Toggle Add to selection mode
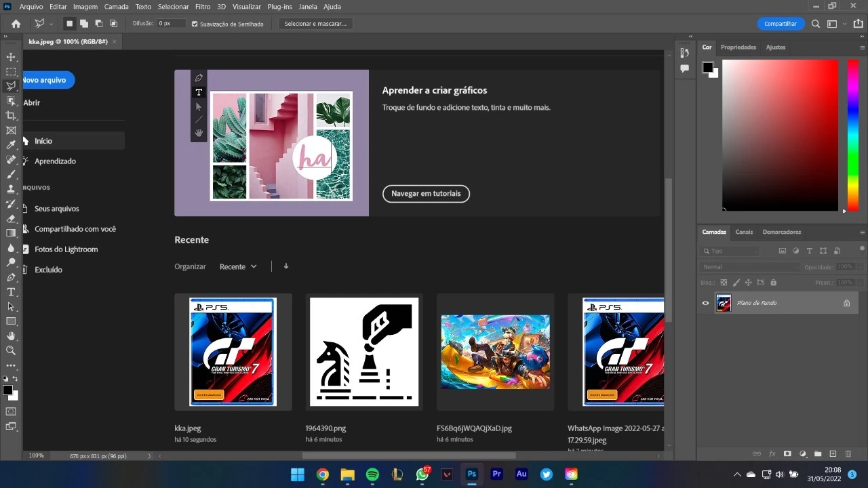 (x=84, y=24)
